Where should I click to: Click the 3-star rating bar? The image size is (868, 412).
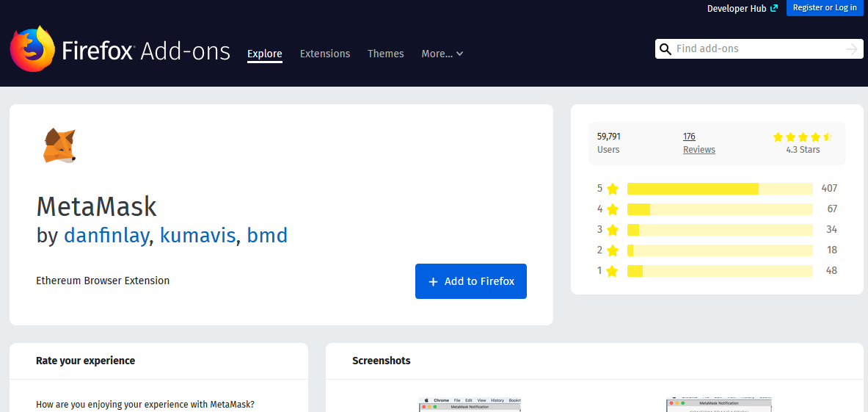(x=720, y=230)
